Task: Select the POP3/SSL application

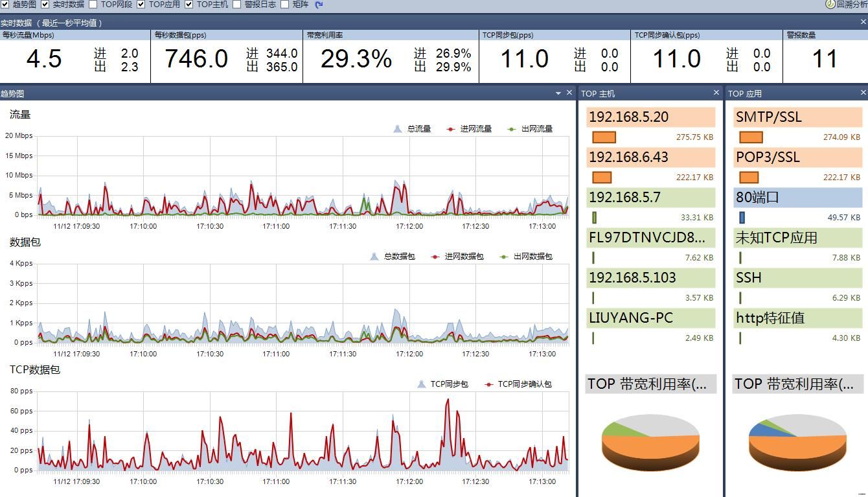Action: 798,157
